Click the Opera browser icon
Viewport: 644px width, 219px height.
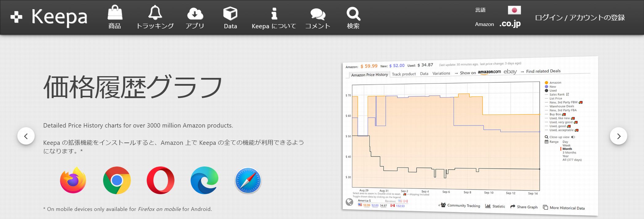coord(160,180)
